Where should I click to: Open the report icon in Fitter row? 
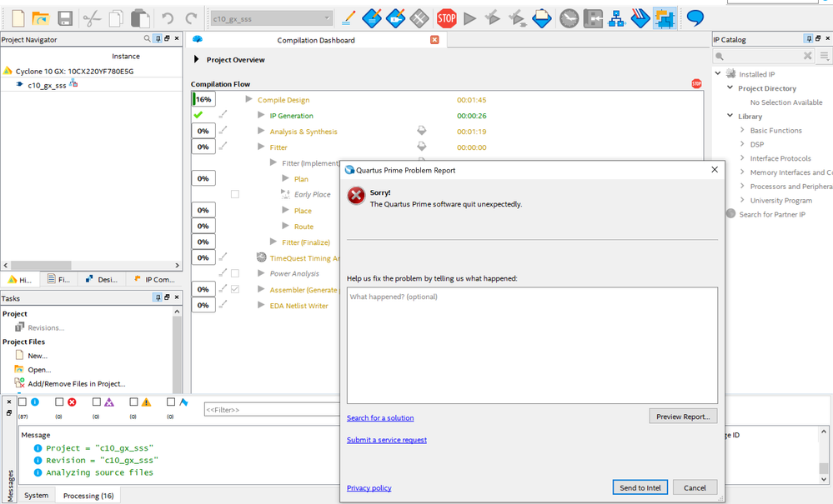coord(421,146)
